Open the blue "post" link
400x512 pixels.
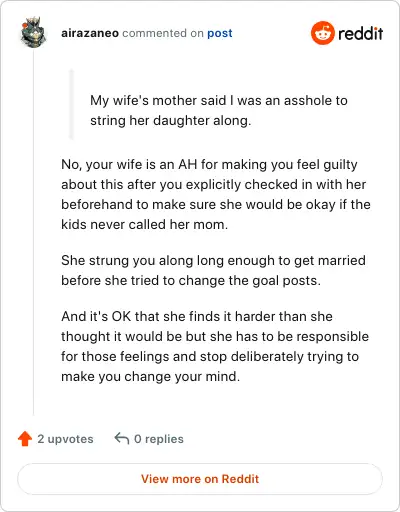(x=220, y=33)
